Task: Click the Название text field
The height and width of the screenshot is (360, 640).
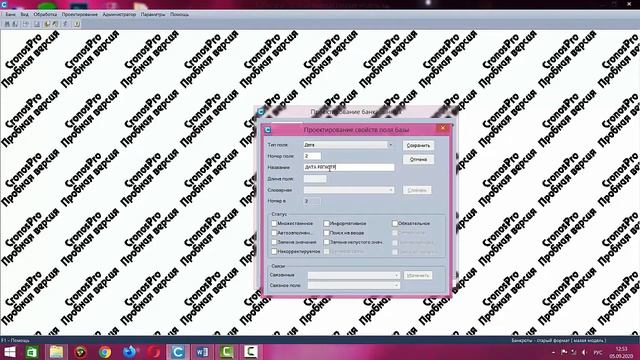Action: (349, 167)
